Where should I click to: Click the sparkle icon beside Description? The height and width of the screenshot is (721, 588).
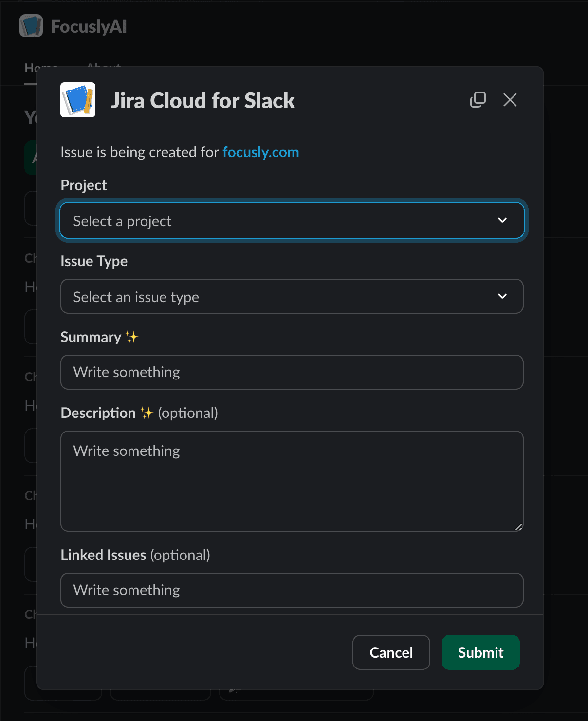147,413
